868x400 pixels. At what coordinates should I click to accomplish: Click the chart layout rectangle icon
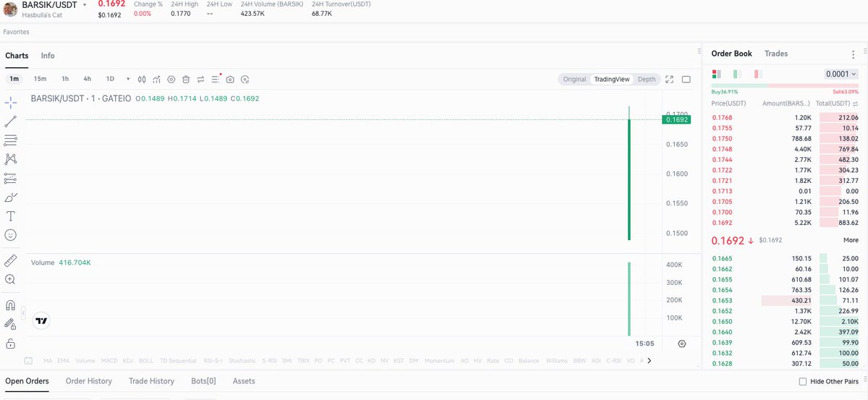(x=686, y=80)
